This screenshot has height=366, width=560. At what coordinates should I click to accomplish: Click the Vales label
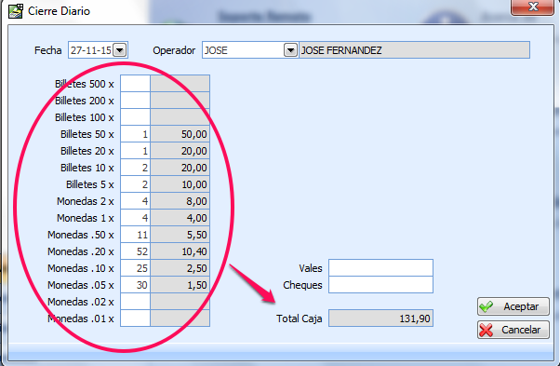[x=310, y=268]
